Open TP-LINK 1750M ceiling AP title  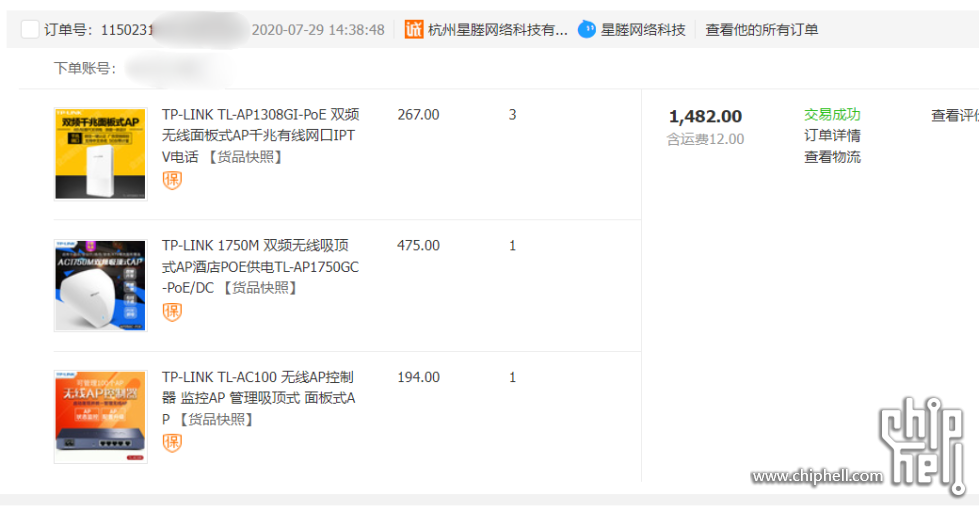[260, 267]
